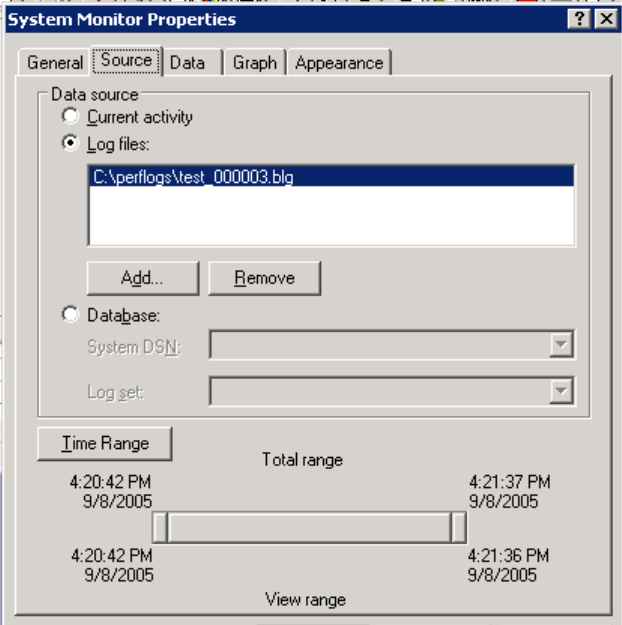This screenshot has width=622, height=625.
Task: Click the left handle of time range slider
Action: click(x=160, y=528)
